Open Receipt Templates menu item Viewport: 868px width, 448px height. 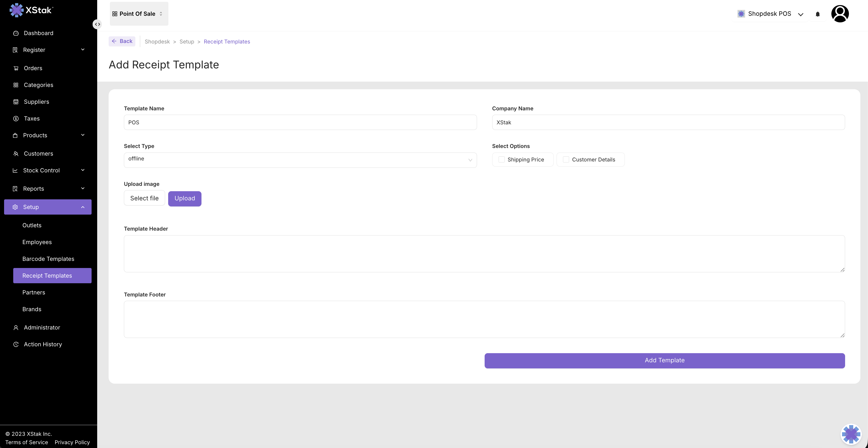tap(52, 276)
